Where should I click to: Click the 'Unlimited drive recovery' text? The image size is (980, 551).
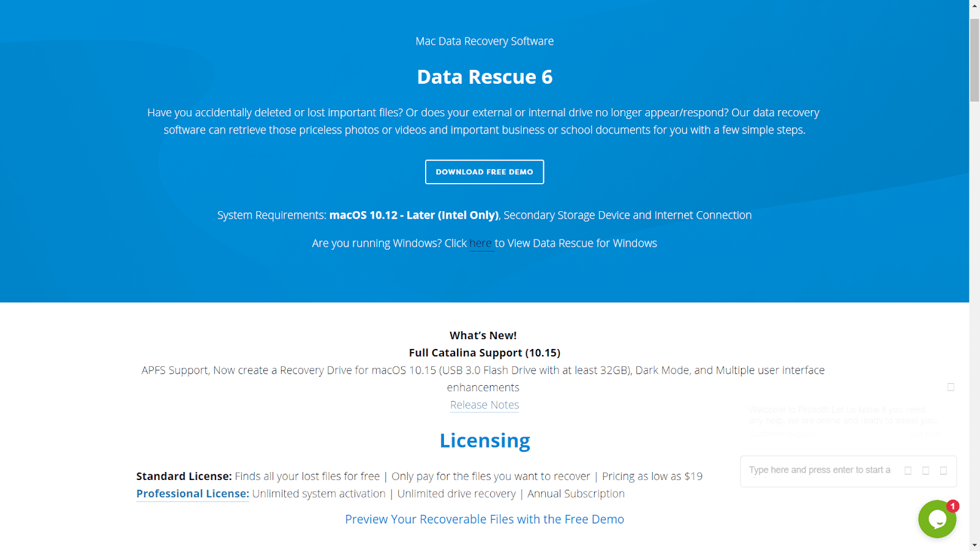pos(456,493)
